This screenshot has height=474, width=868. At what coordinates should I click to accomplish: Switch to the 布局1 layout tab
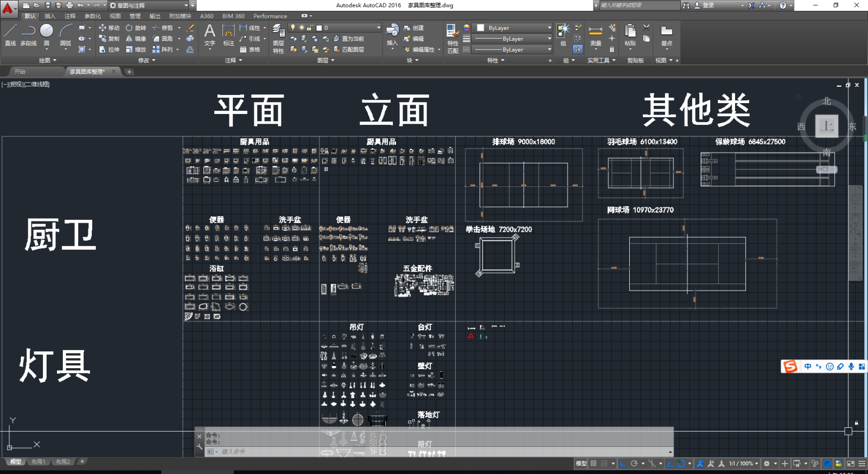pos(38,462)
